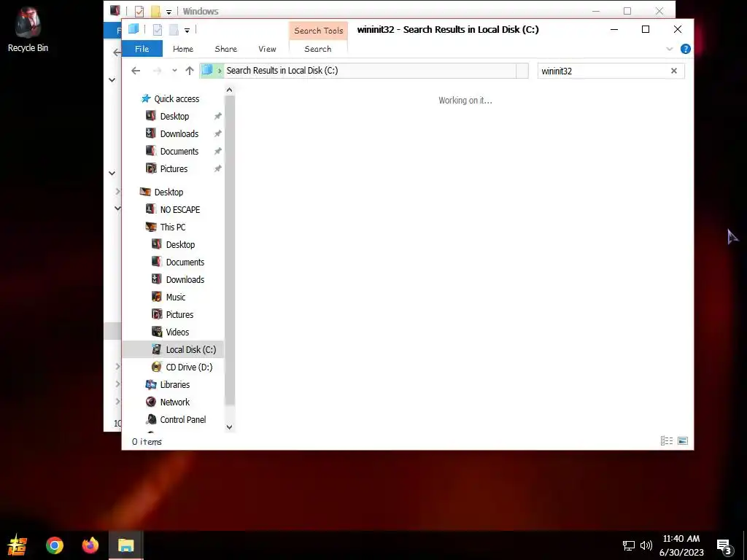
Task: Open the network tray icon
Action: click(x=628, y=545)
